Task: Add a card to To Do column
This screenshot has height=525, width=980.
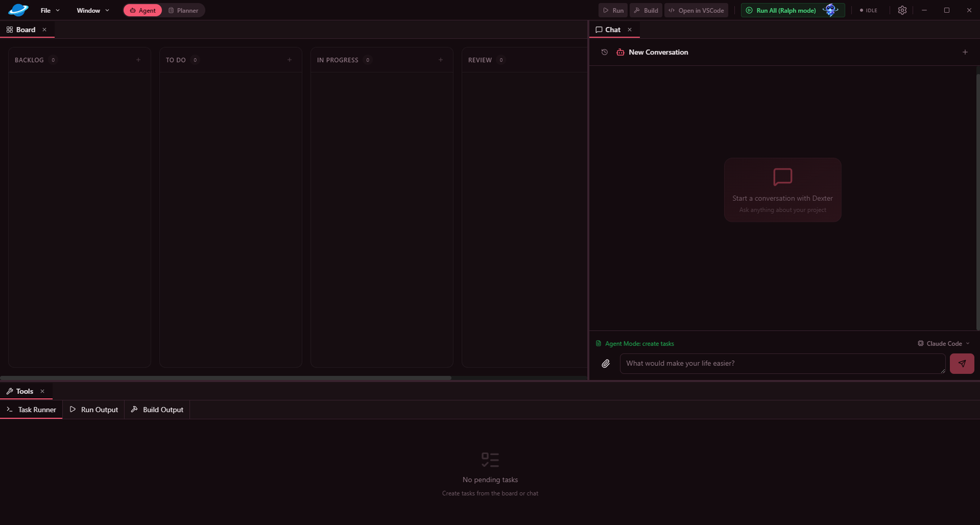Action: tap(290, 60)
